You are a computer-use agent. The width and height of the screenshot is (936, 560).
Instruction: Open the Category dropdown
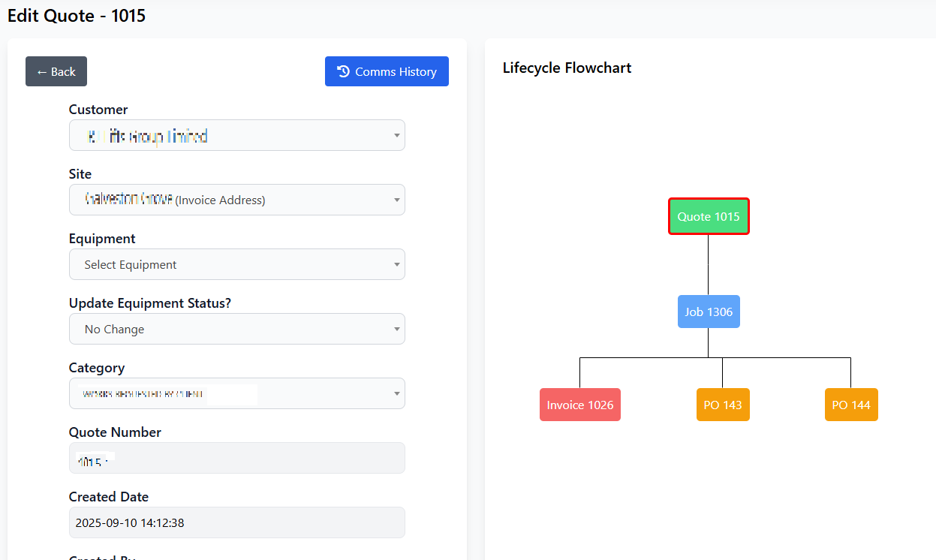click(237, 393)
